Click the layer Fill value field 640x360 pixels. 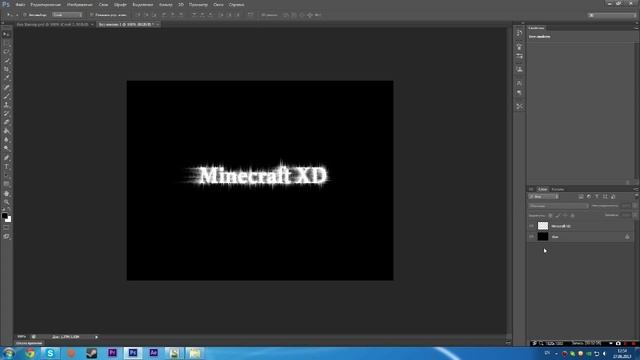click(626, 216)
